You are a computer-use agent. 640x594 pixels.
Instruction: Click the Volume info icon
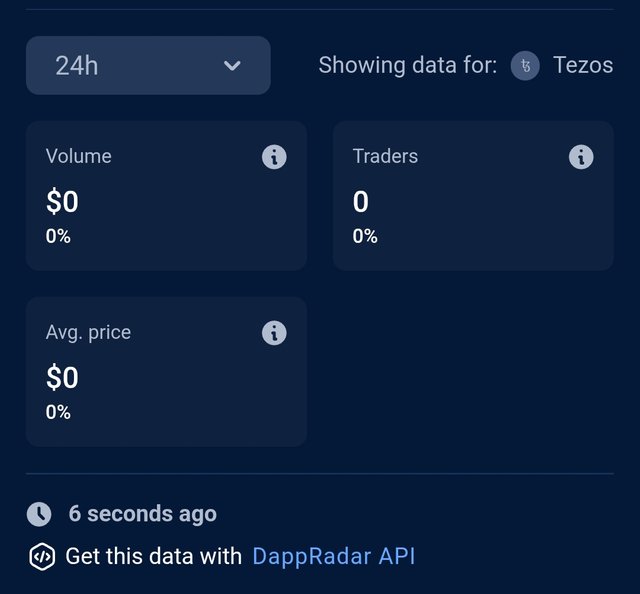click(x=274, y=157)
